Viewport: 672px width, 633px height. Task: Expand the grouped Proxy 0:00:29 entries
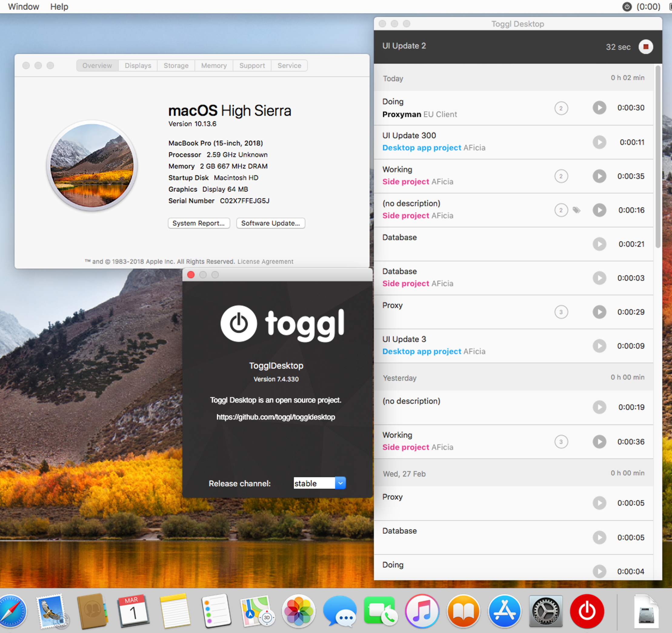pyautogui.click(x=561, y=312)
